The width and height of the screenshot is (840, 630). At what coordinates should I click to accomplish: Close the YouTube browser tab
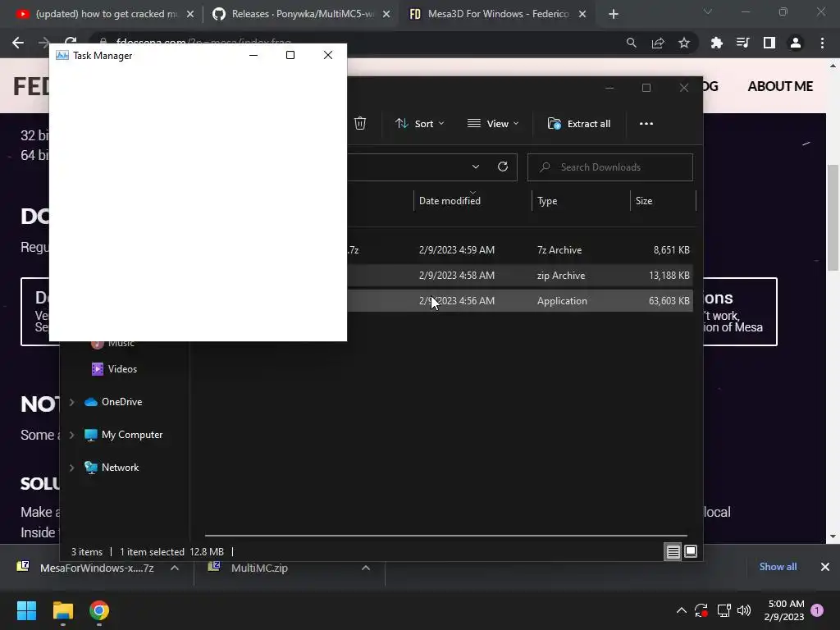point(190,15)
